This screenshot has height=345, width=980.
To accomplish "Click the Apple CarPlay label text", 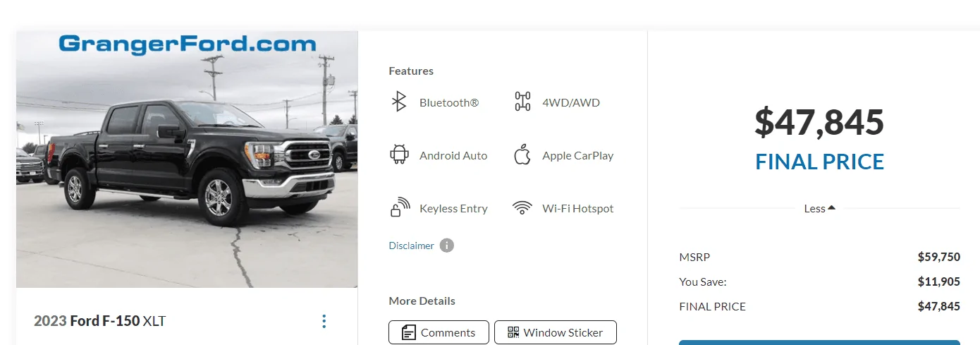I will [x=578, y=155].
